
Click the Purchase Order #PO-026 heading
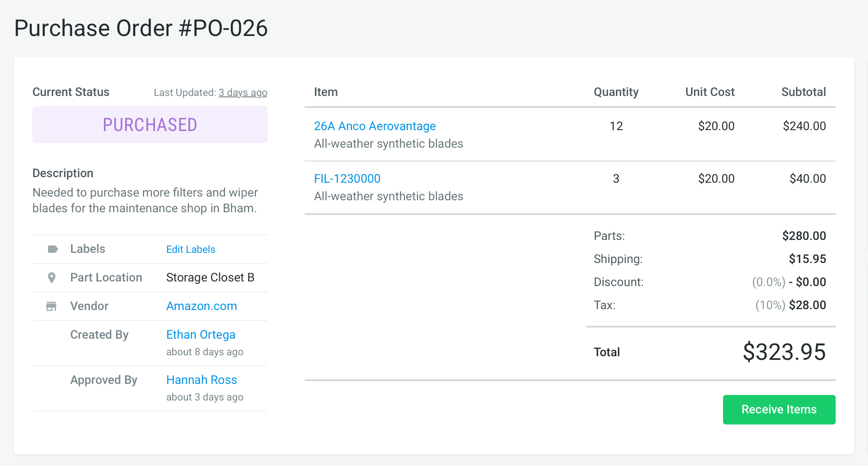pyautogui.click(x=141, y=28)
